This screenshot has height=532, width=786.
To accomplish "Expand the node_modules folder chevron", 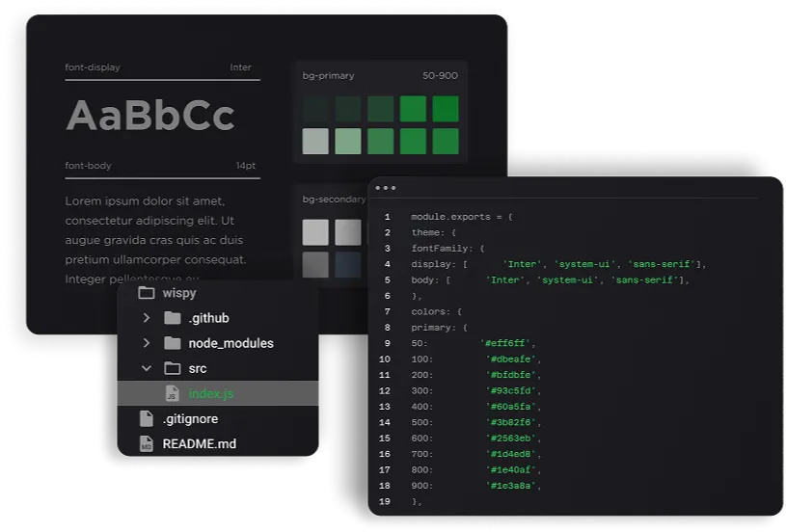I will 147,343.
